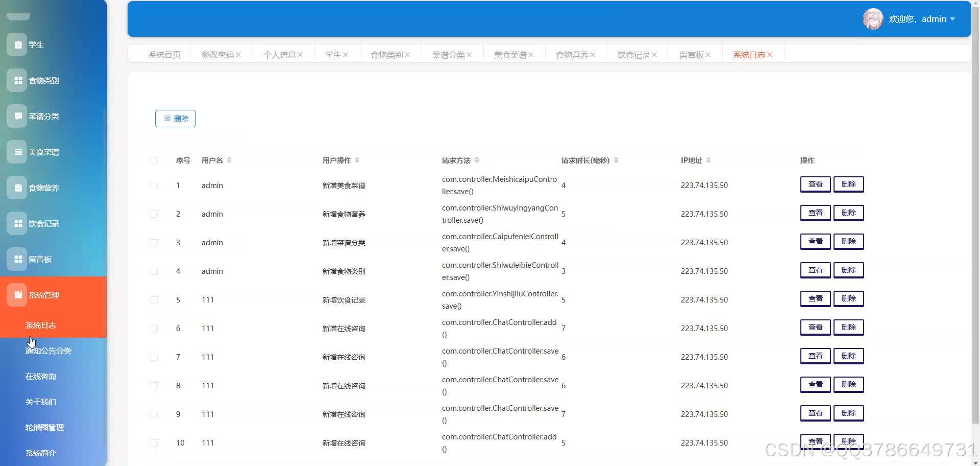This screenshot has width=980, height=466.
Task: Switch to the 系统首页 tab
Action: [164, 55]
